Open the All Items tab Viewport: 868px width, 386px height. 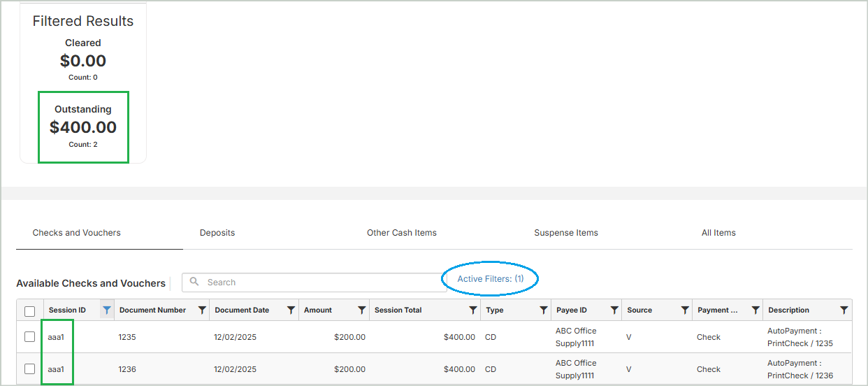[718, 233]
